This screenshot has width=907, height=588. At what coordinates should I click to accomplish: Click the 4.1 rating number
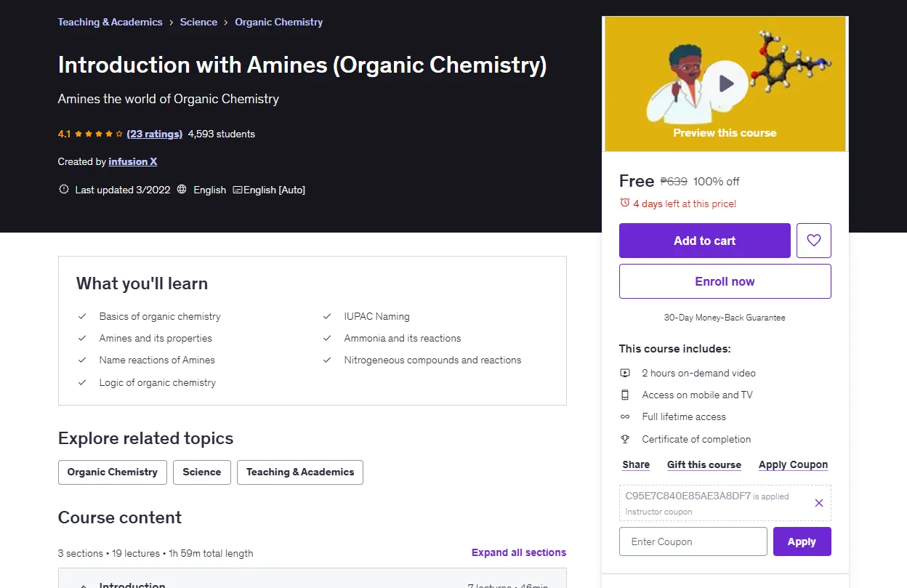click(x=65, y=134)
